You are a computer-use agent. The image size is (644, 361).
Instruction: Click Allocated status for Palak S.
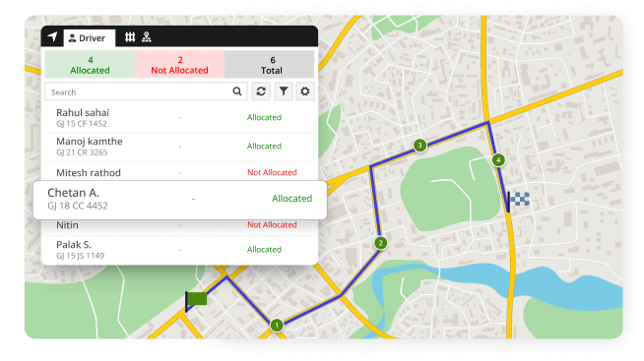pyautogui.click(x=264, y=250)
